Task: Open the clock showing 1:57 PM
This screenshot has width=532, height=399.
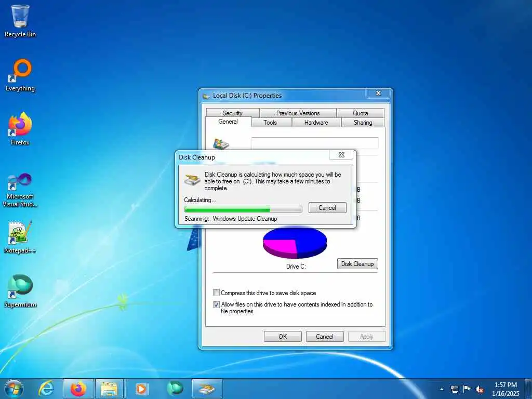Action: pyautogui.click(x=506, y=389)
